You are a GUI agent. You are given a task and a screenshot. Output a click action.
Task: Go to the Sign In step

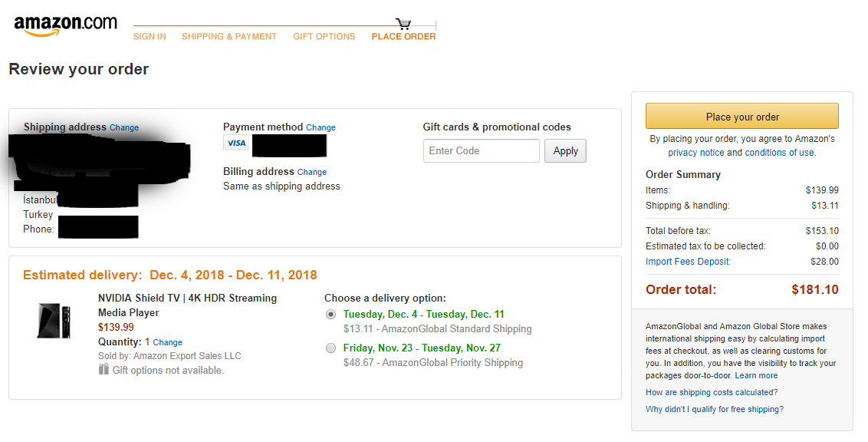coord(150,37)
